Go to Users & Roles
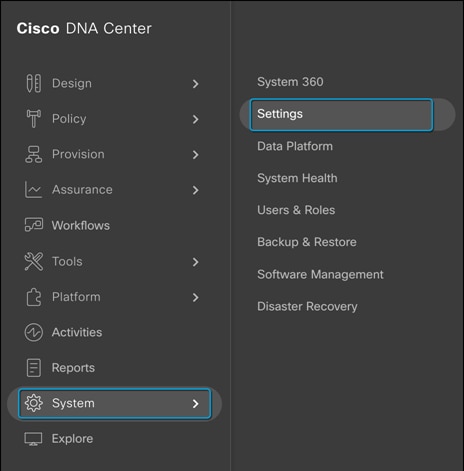464x471 pixels. 296,210
